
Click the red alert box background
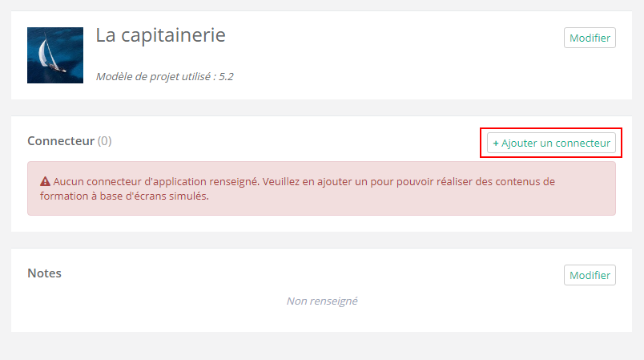(x=481, y=204)
